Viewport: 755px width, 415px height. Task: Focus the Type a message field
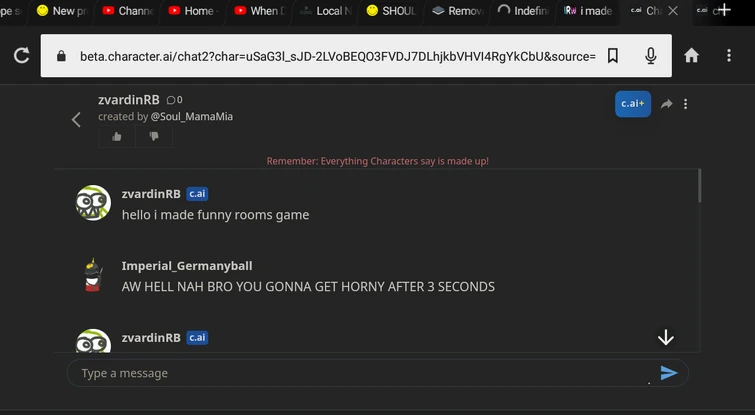[366, 373]
